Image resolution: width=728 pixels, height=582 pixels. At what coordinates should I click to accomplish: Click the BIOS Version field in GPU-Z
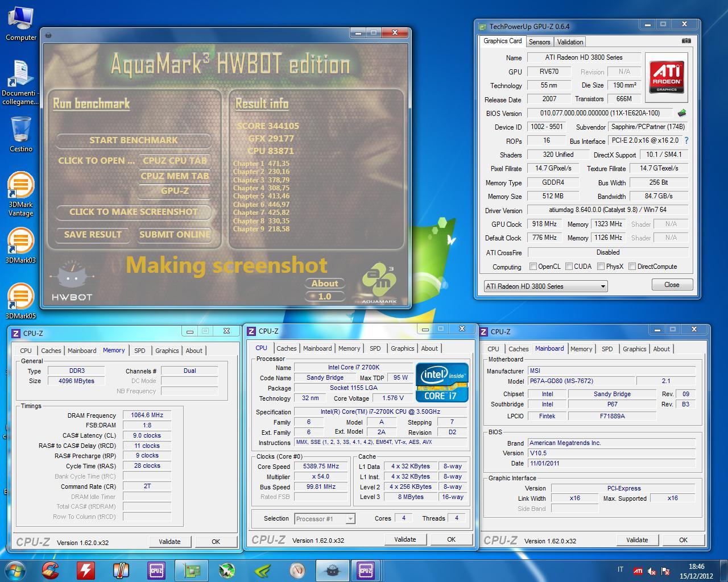(x=601, y=113)
